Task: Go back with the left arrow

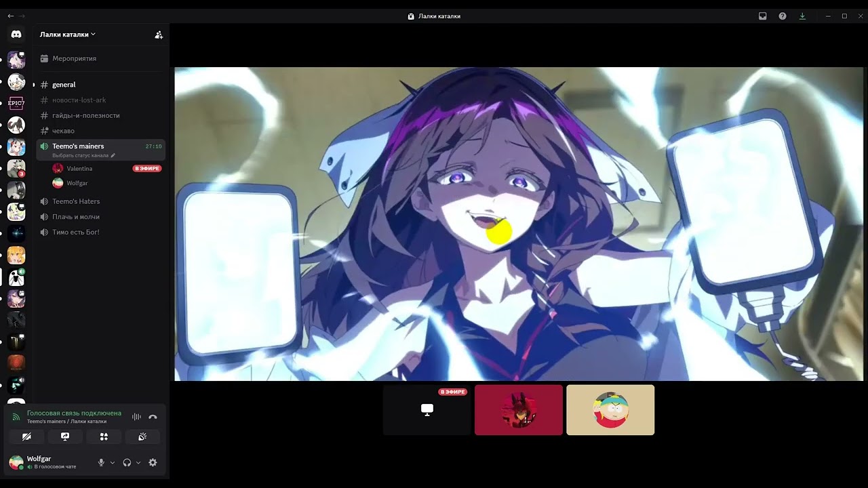Action: pyautogui.click(x=10, y=16)
